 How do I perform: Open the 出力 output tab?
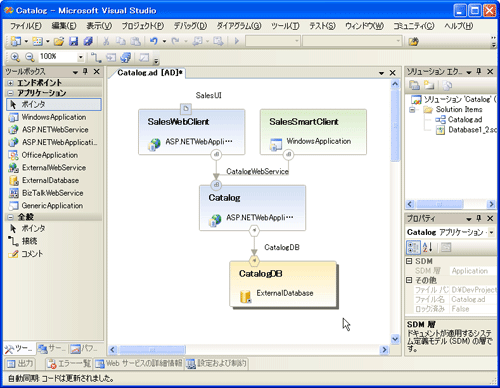coord(21,363)
